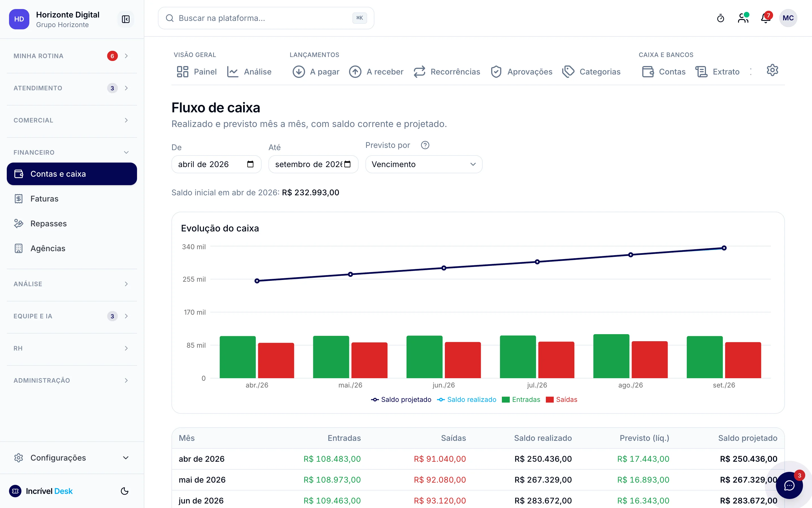Click the HD workspace logo

tap(19, 19)
